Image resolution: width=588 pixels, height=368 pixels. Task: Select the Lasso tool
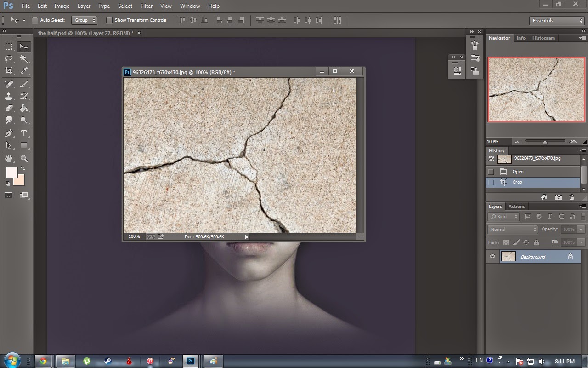(9, 59)
